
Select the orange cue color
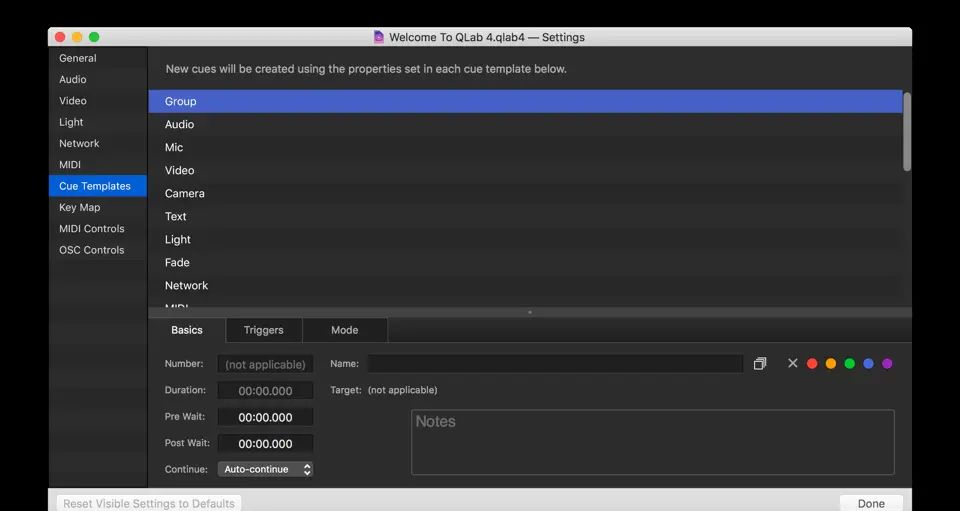click(x=831, y=364)
